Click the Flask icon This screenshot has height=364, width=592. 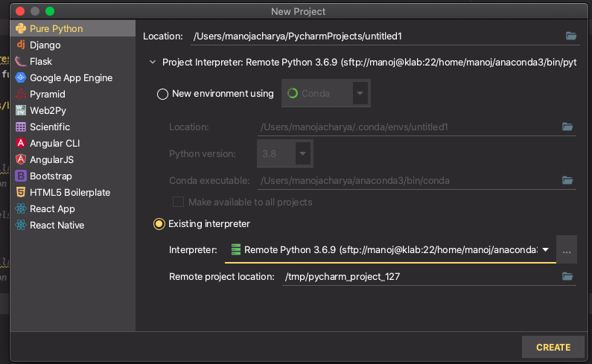[21, 61]
